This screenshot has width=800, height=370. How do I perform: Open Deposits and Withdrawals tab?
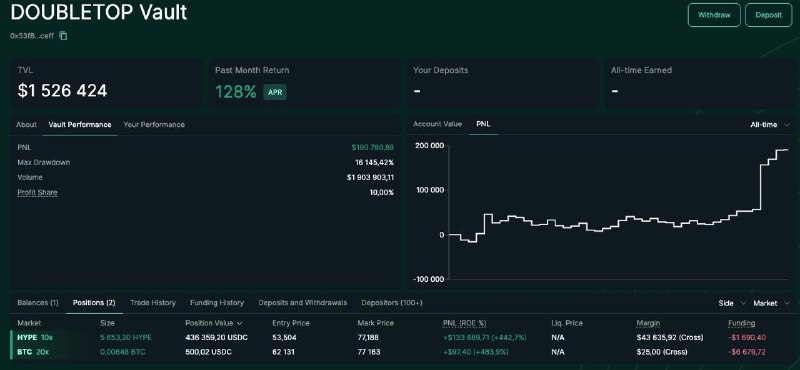[x=303, y=303]
